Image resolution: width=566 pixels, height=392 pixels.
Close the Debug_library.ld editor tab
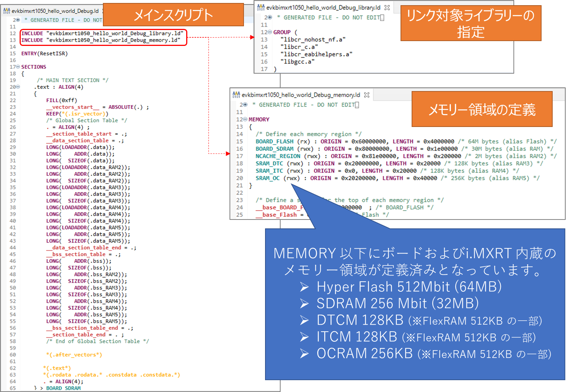click(x=387, y=7)
